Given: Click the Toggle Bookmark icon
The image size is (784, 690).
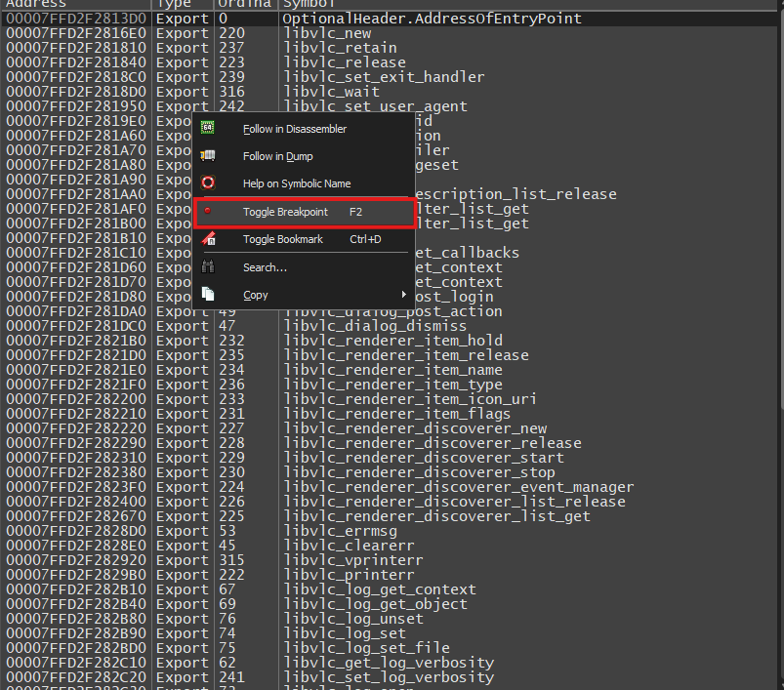Looking at the screenshot, I should [x=208, y=238].
